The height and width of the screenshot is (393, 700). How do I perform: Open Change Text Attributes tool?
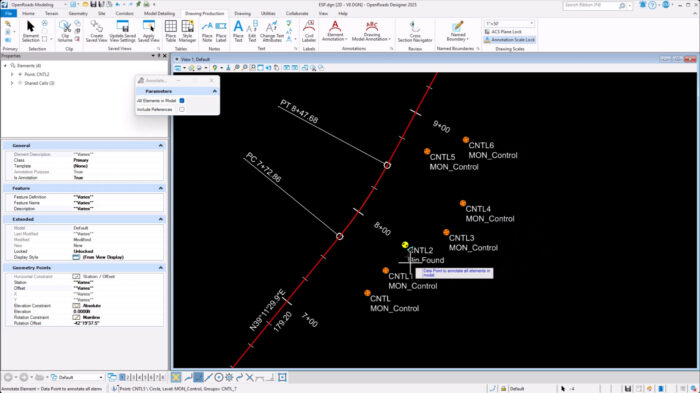[271, 31]
